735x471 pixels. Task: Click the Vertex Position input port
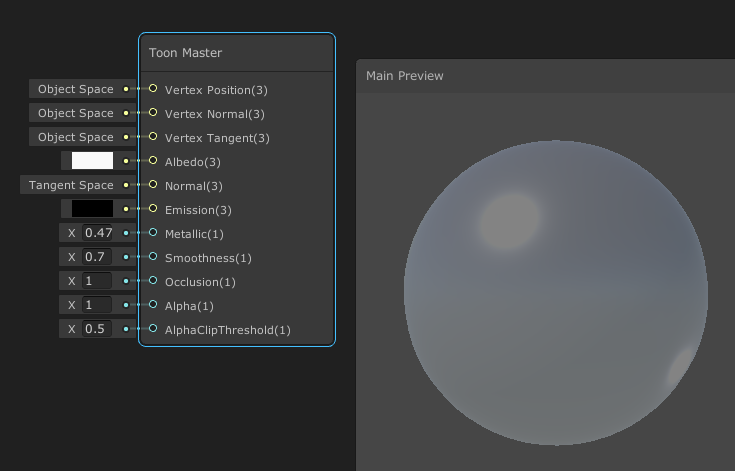pos(153,88)
